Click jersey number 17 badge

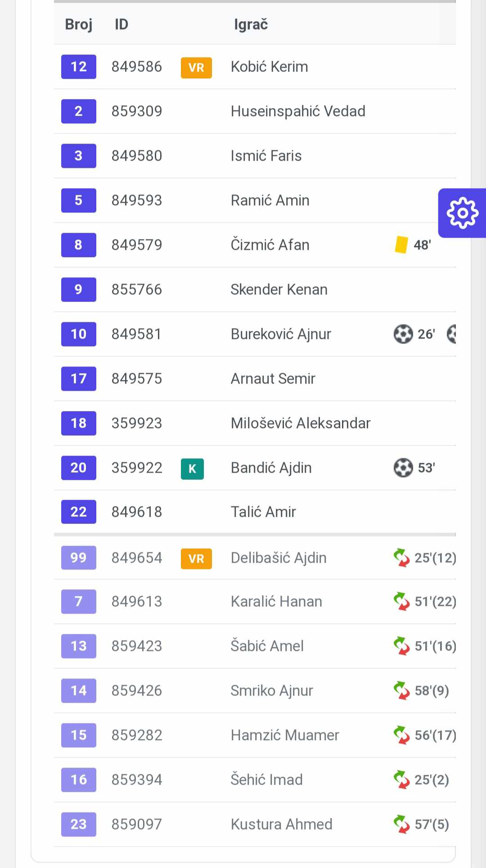(79, 379)
